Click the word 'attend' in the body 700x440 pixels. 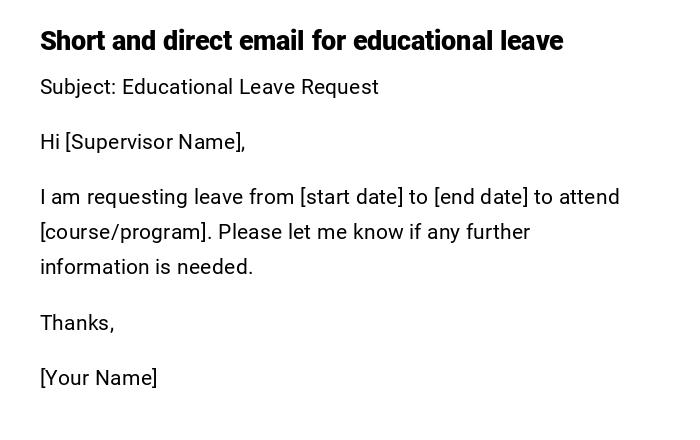(x=589, y=197)
